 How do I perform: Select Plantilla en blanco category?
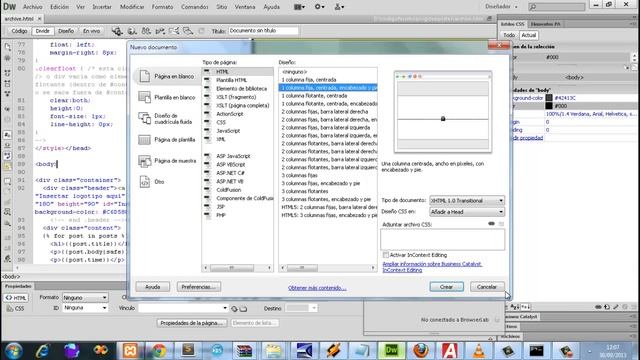[x=167, y=97]
